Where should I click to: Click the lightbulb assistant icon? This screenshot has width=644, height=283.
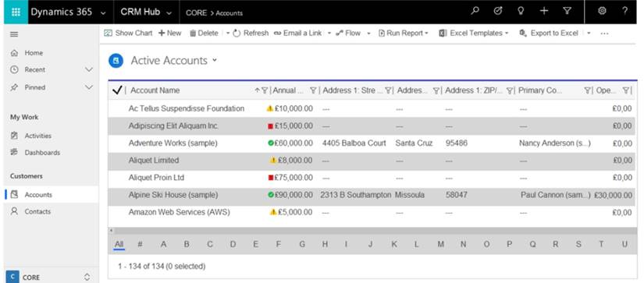[x=521, y=12]
